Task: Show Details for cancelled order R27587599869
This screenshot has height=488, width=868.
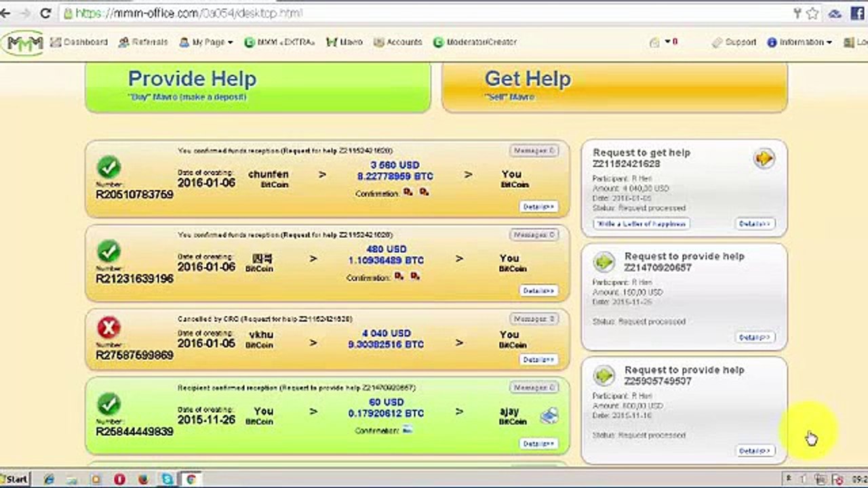Action: click(539, 360)
